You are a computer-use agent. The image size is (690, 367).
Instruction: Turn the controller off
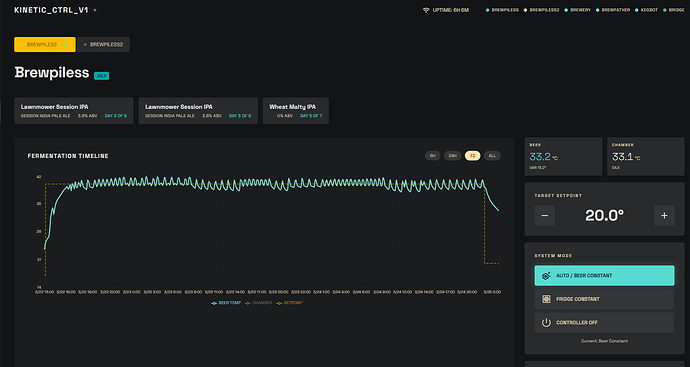click(604, 323)
